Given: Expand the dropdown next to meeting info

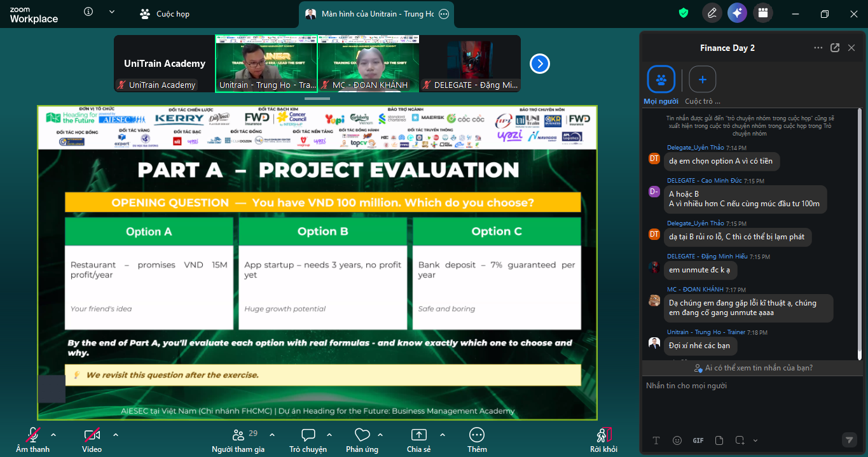Looking at the screenshot, I should (x=112, y=11).
